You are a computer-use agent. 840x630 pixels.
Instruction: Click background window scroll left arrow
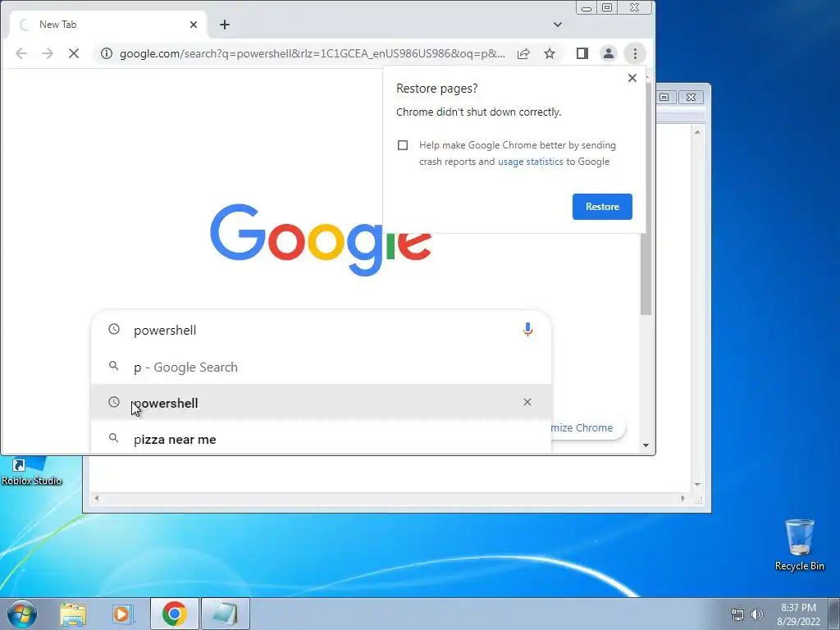pos(97,498)
